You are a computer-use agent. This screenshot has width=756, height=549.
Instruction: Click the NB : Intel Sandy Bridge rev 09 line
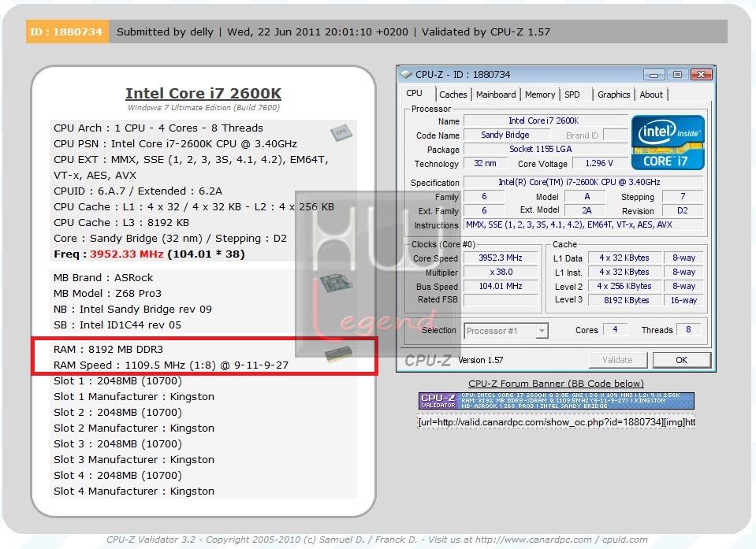click(x=132, y=310)
